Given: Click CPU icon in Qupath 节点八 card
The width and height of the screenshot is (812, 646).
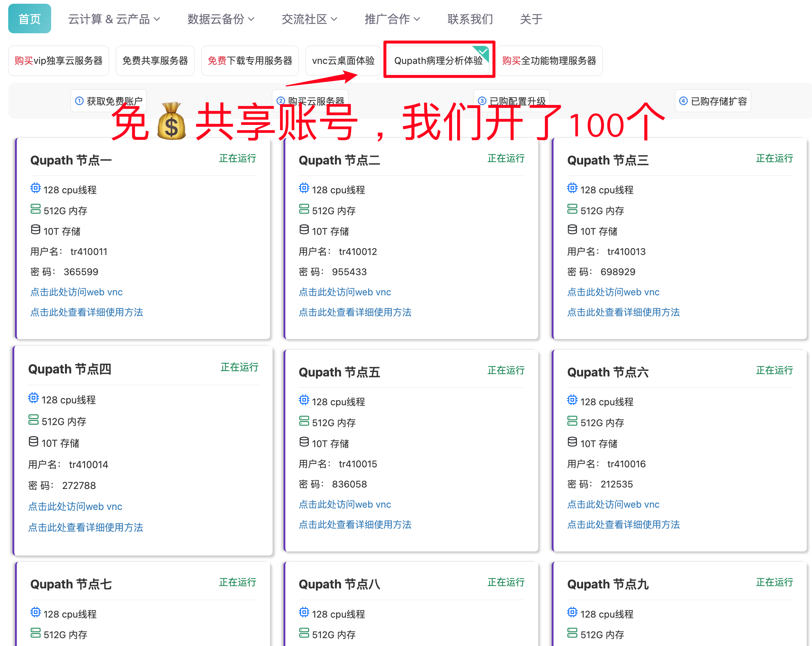Looking at the screenshot, I should (304, 612).
